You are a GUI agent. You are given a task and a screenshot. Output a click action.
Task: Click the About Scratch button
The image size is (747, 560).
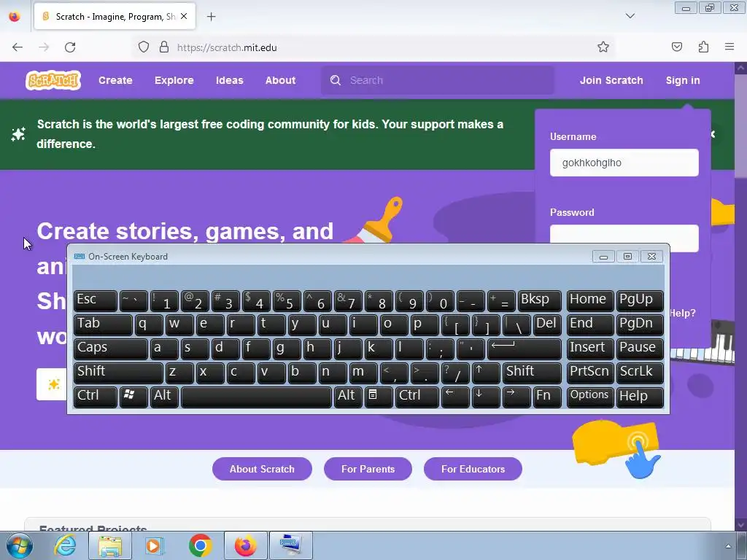point(262,469)
